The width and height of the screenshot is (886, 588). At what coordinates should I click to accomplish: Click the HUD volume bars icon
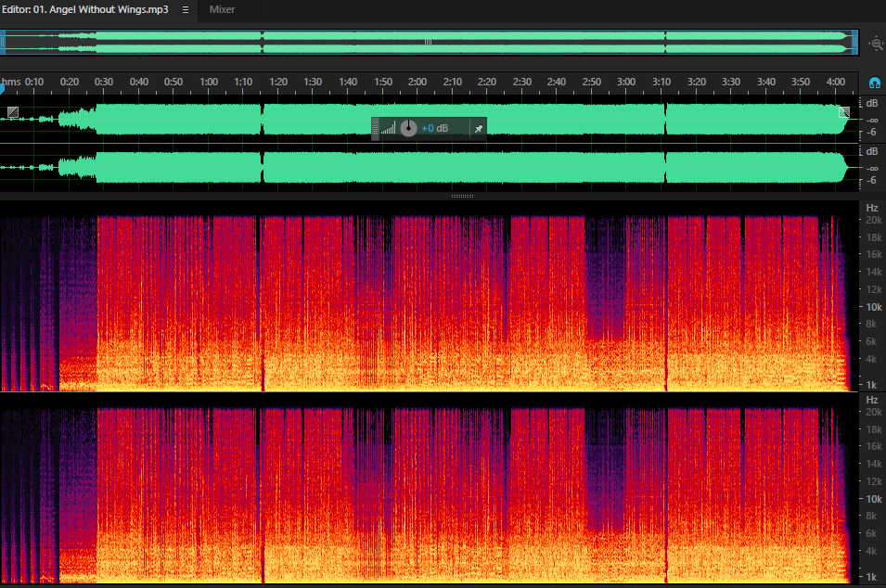tap(388, 128)
